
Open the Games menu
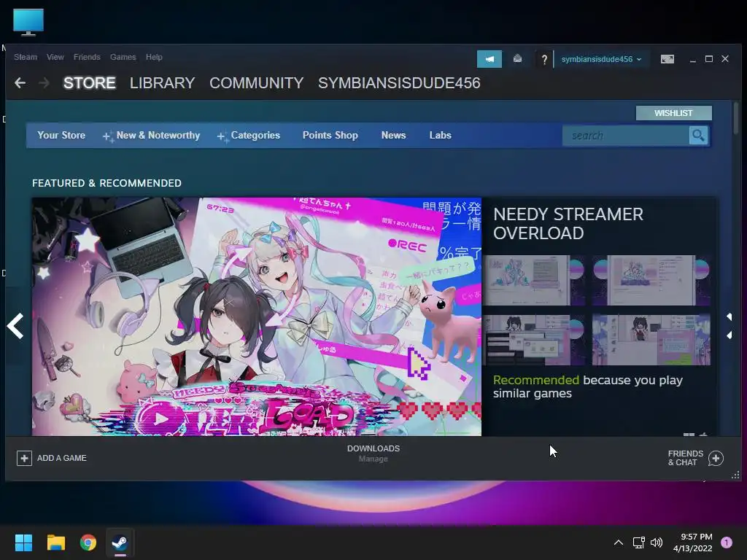[123, 57]
